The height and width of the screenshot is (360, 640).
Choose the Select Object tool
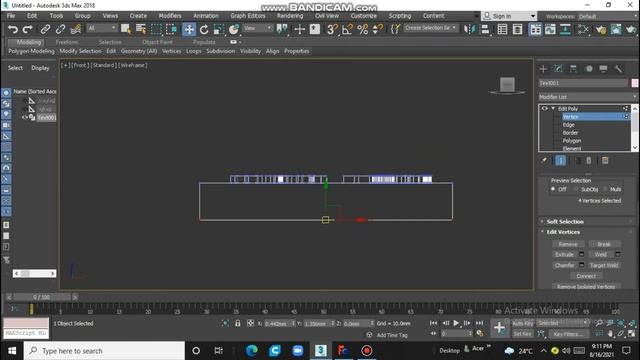[x=126, y=29]
